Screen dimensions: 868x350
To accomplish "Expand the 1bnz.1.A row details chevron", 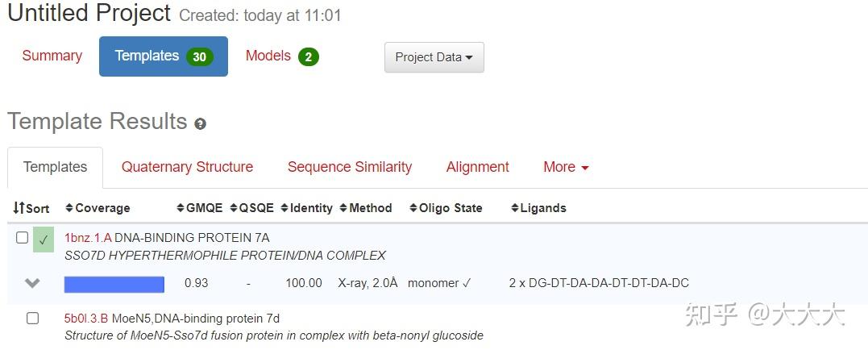I will (32, 283).
